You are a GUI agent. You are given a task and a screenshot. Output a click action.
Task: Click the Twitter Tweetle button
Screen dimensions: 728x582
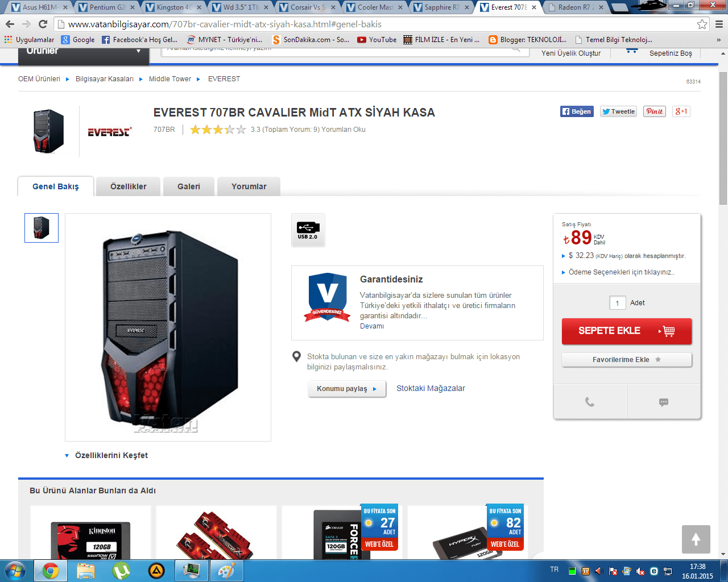point(618,111)
